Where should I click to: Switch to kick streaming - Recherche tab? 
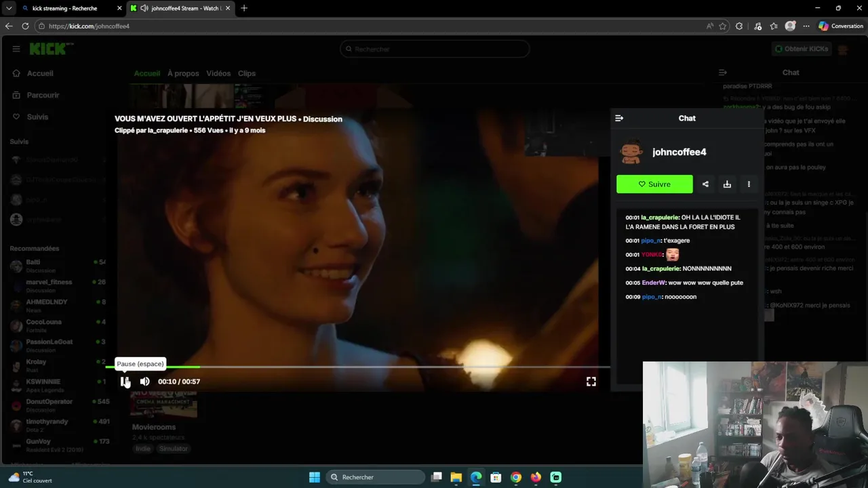click(x=65, y=8)
